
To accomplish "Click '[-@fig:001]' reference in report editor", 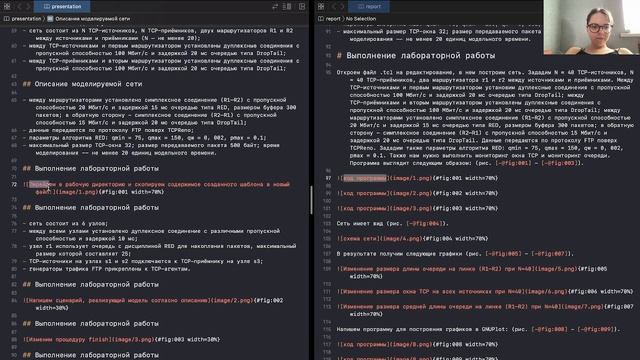I will pos(514,163).
